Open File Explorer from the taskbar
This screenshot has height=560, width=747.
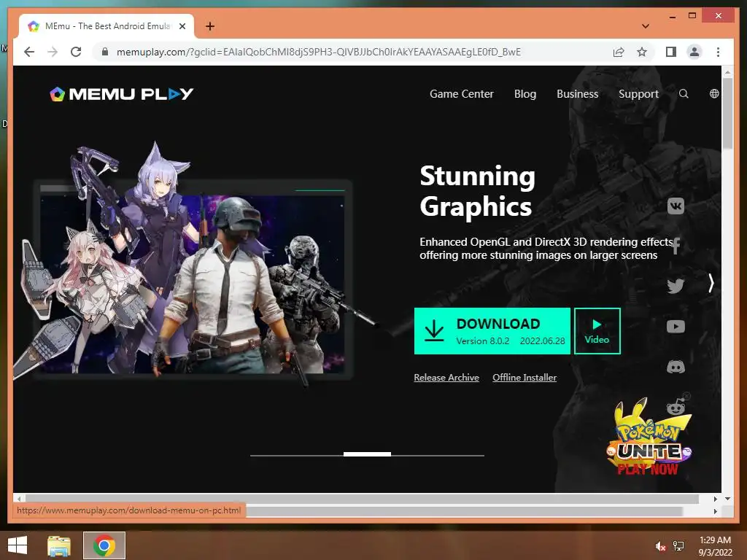(x=58, y=545)
